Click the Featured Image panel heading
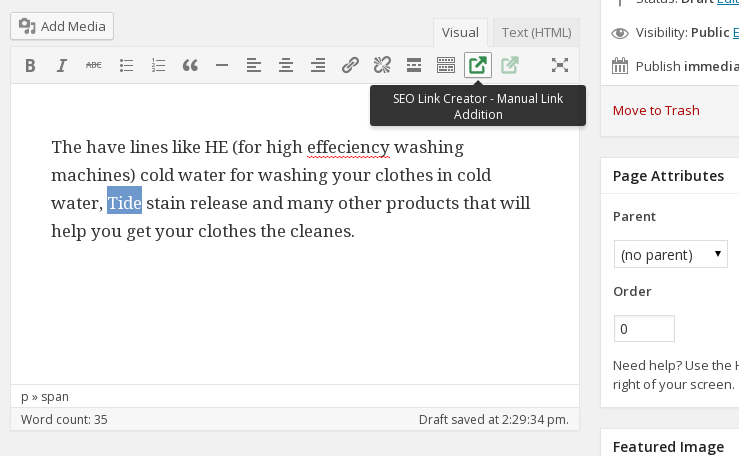The image size is (739, 456). [668, 446]
